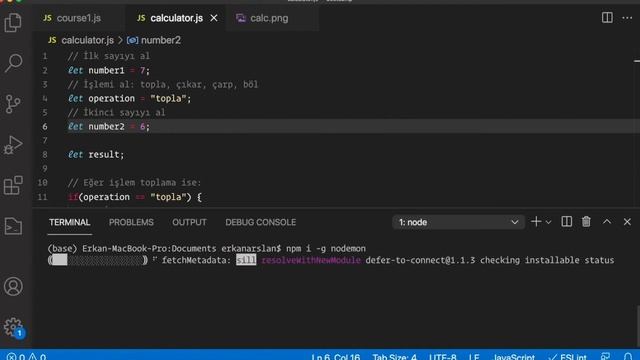Click the 'İkinci sayıyı al' comment line

pos(116,112)
